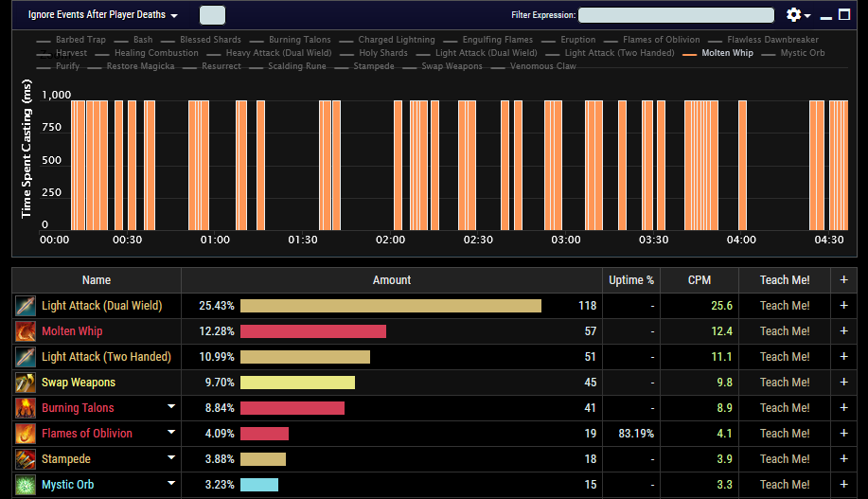Toggle Barbed Trap series in legend
This screenshot has height=499, width=868.
click(x=71, y=40)
